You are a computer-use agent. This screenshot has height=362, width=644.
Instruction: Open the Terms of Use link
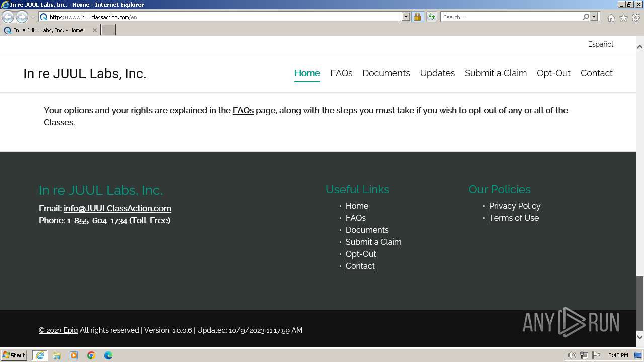[x=514, y=218]
